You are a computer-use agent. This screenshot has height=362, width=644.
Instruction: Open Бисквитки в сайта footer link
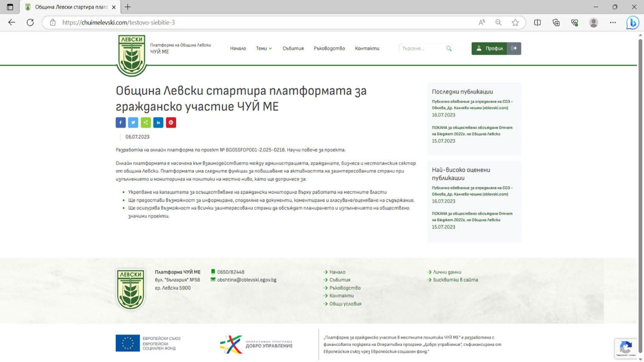click(x=455, y=280)
